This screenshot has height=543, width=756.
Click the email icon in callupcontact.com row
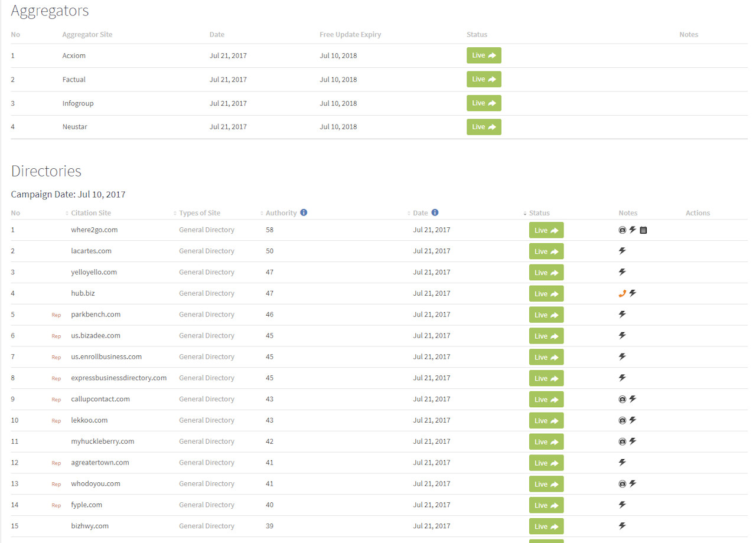[622, 399]
